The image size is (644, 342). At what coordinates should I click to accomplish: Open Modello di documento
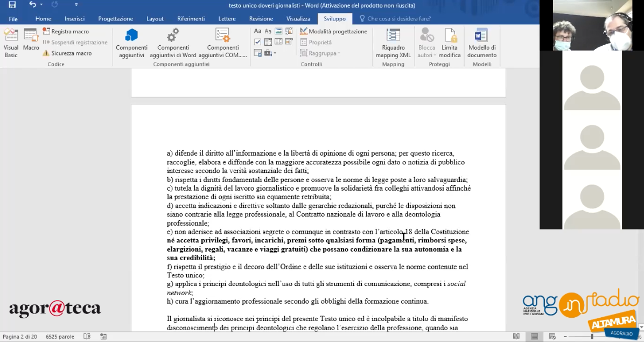coord(482,43)
